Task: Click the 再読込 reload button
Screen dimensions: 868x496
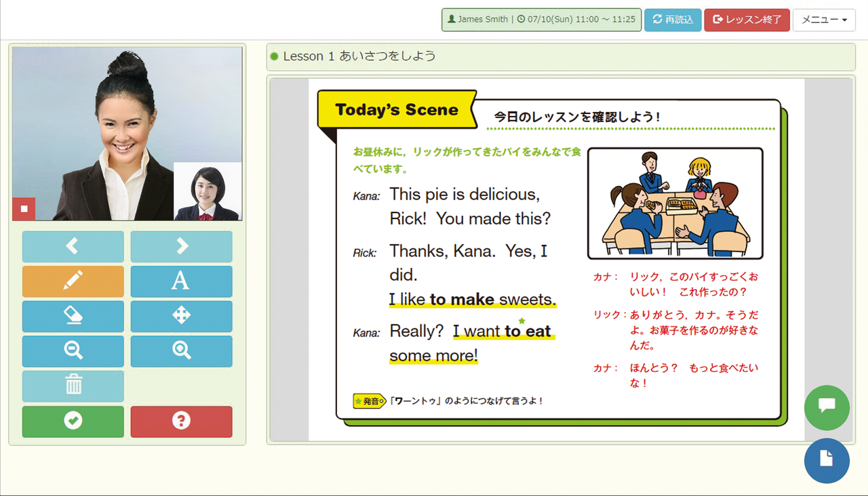Action: pos(673,20)
